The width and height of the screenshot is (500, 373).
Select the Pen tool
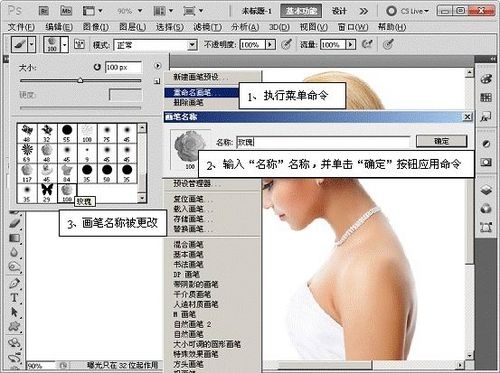(14, 283)
